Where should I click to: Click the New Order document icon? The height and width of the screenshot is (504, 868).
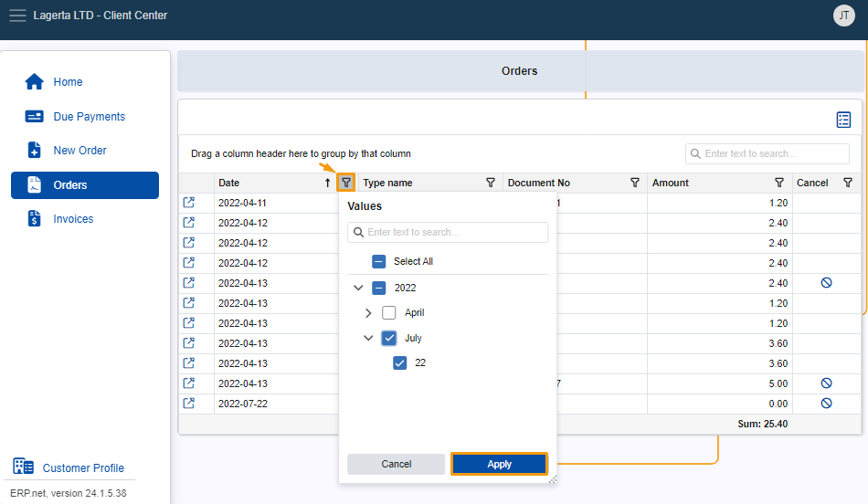(x=35, y=150)
